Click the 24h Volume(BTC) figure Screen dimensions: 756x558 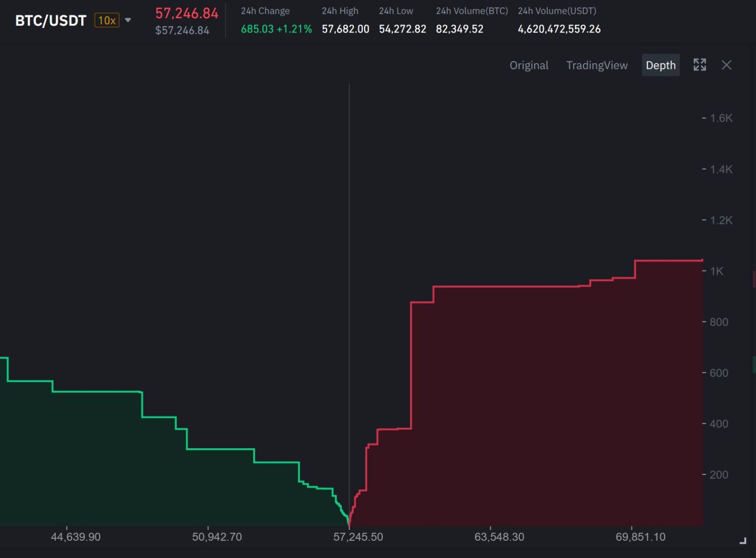(459, 29)
